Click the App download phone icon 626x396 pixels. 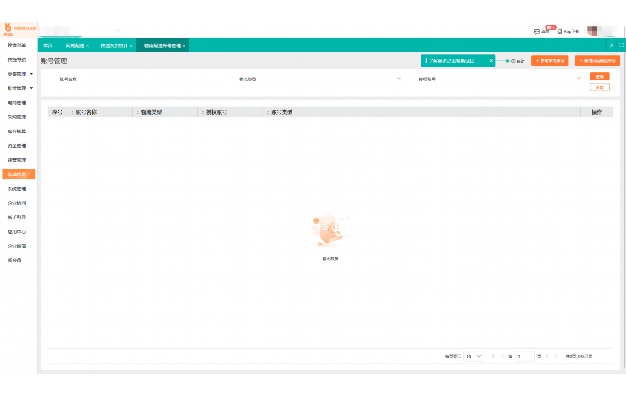[560, 31]
